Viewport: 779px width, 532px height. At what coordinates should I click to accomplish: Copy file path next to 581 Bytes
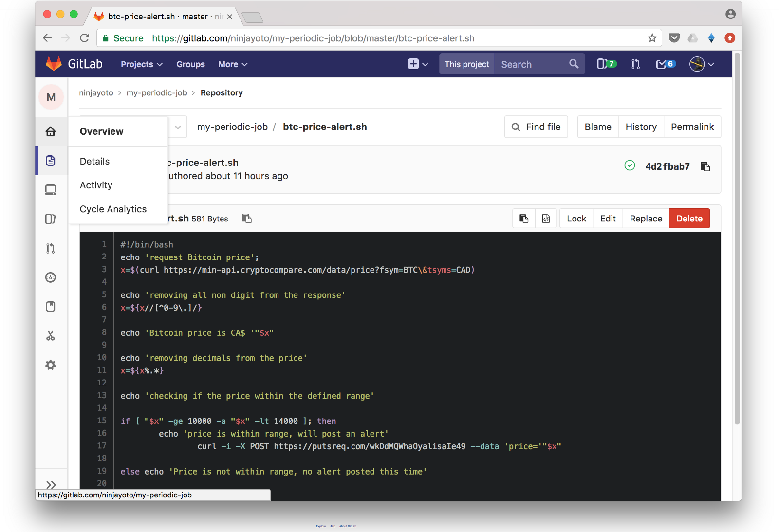[247, 219]
